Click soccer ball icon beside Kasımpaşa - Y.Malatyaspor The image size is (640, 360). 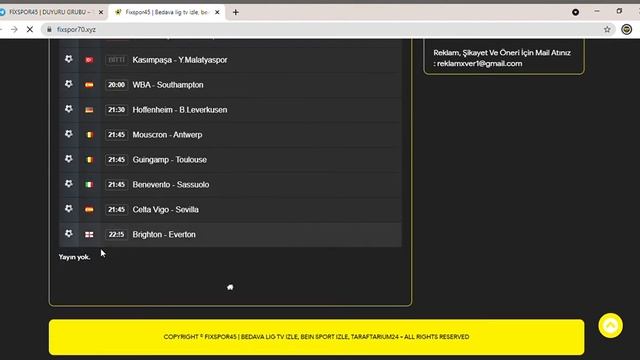click(x=69, y=59)
